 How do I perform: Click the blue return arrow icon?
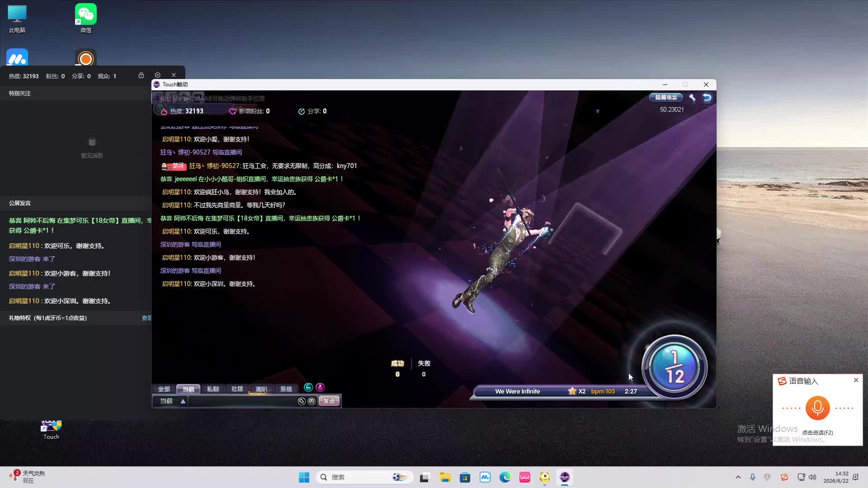[707, 97]
